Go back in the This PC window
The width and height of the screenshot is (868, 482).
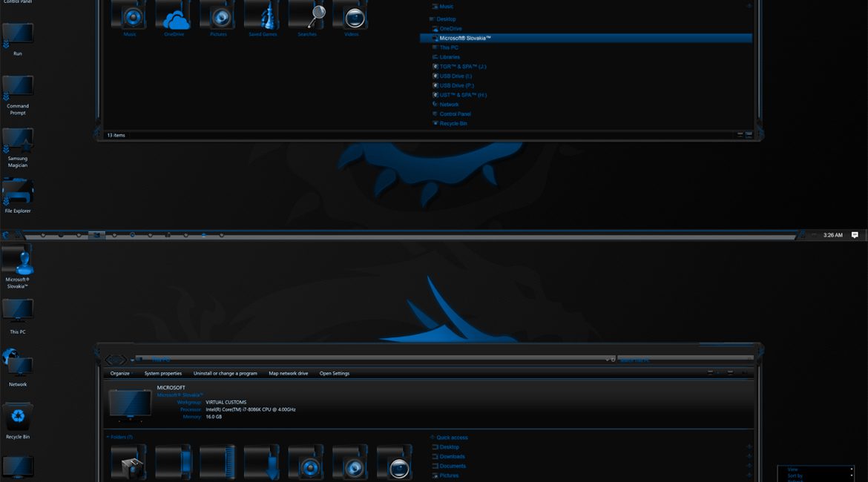[110, 360]
